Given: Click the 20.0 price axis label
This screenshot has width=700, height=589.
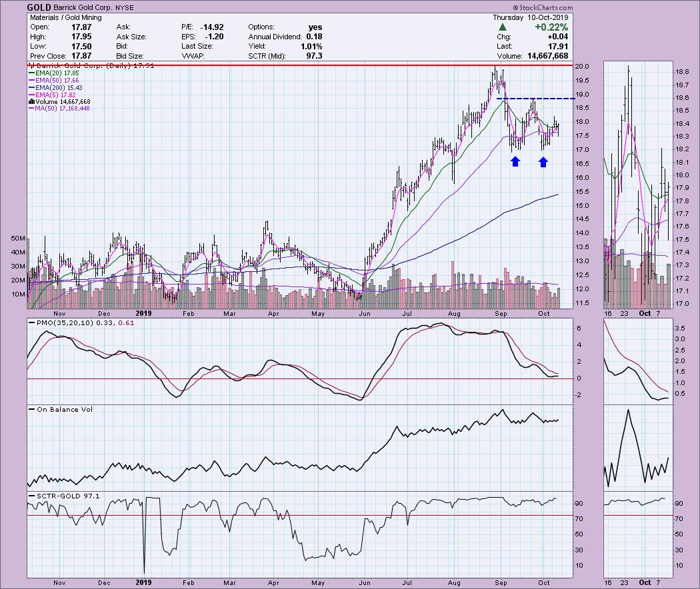Looking at the screenshot, I should pyautogui.click(x=582, y=67).
